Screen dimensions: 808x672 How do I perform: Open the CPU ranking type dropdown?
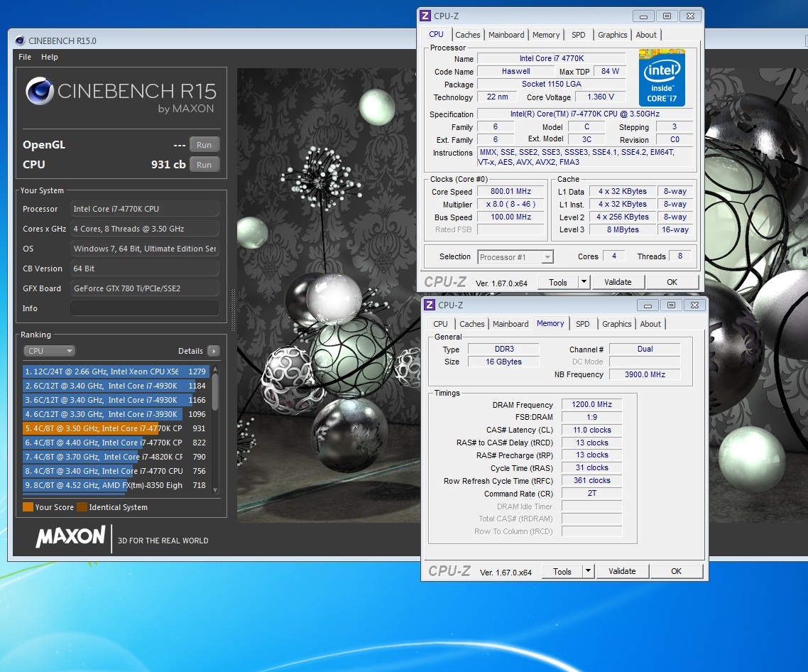click(x=49, y=351)
